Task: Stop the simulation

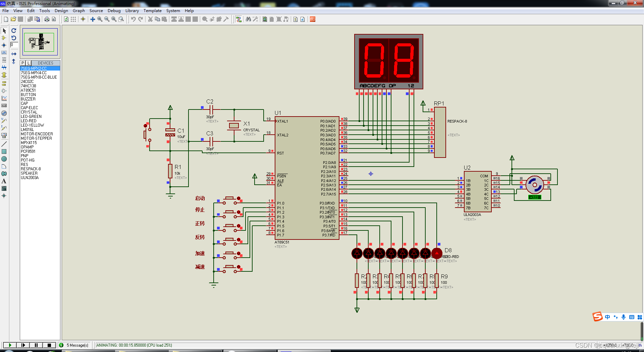Action: 49,345
